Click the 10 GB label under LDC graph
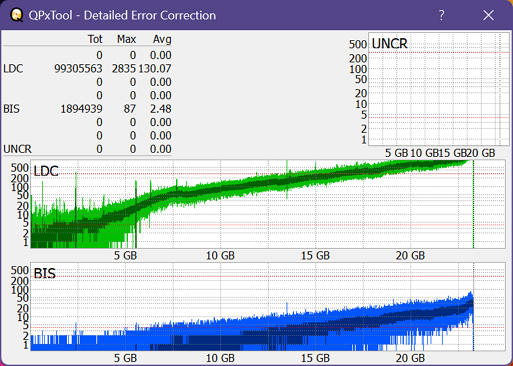This screenshot has height=366, width=513. pyautogui.click(x=220, y=256)
